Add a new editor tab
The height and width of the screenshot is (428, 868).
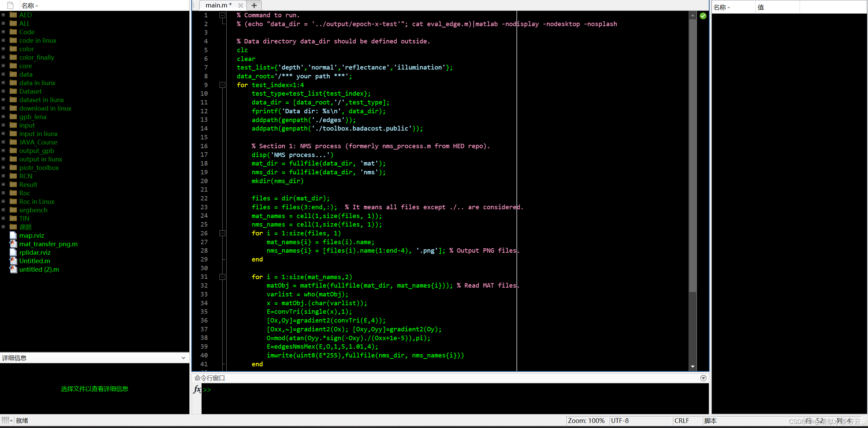(254, 5)
